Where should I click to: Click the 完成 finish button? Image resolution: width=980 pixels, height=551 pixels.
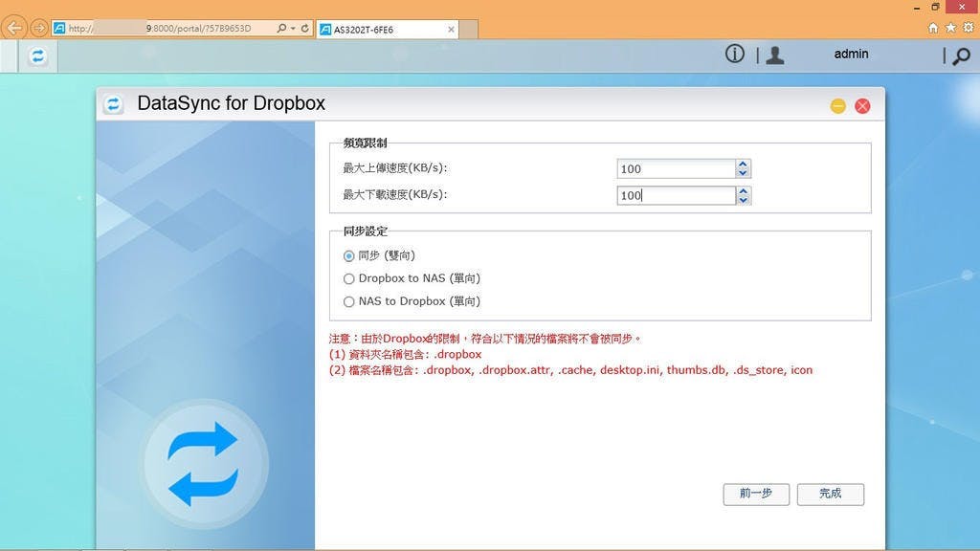[830, 494]
